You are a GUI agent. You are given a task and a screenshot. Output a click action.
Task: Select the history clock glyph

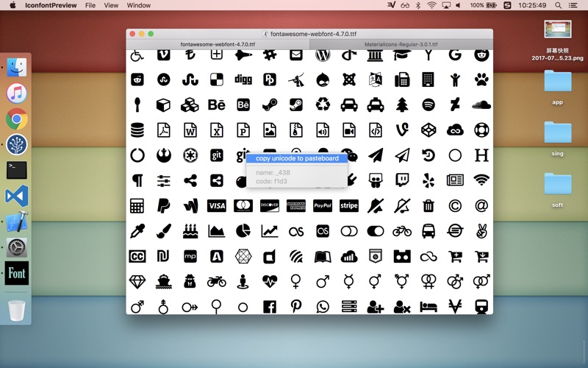coord(429,155)
